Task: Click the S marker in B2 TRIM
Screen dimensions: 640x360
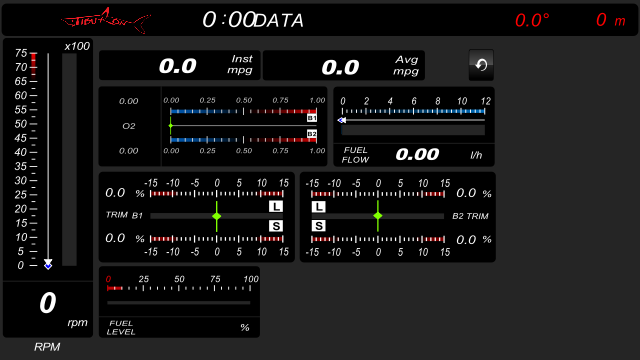Action: (318, 226)
